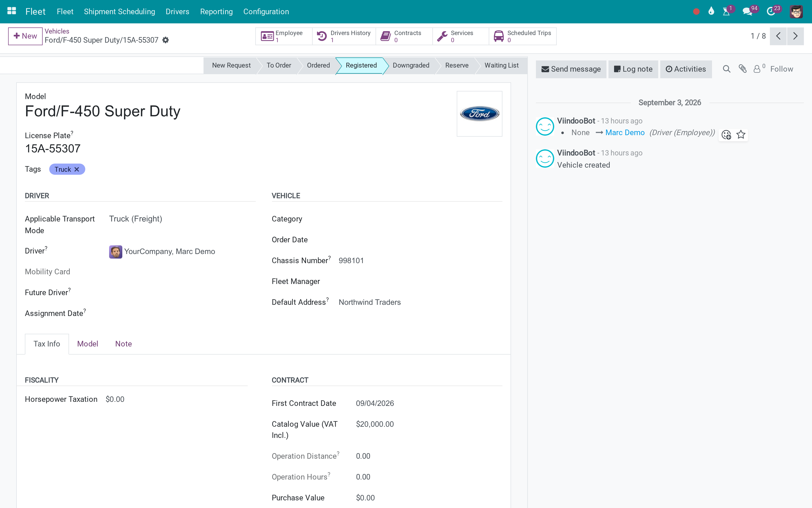The width and height of the screenshot is (812, 508).
Task: Open the Configuration menu
Action: coord(266,11)
